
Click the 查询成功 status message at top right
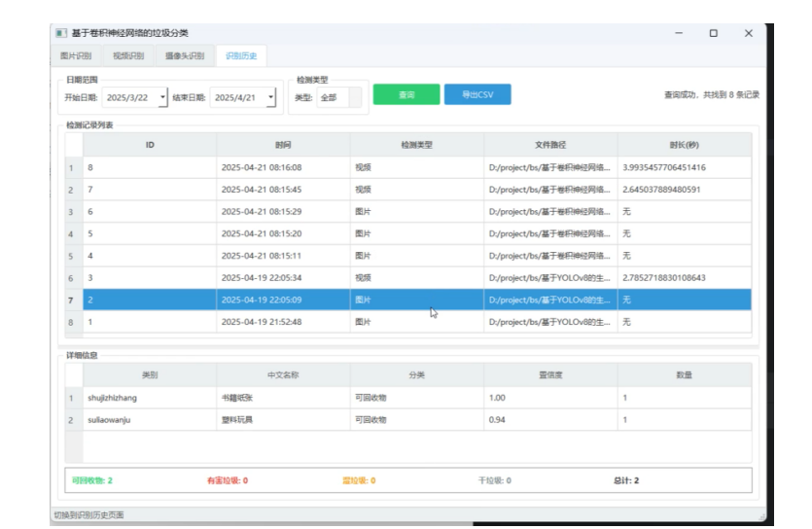pos(712,94)
